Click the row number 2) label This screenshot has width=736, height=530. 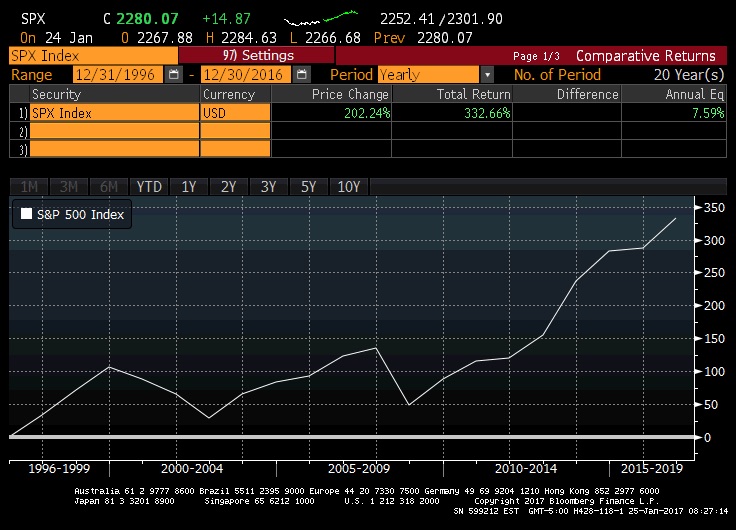(23, 132)
